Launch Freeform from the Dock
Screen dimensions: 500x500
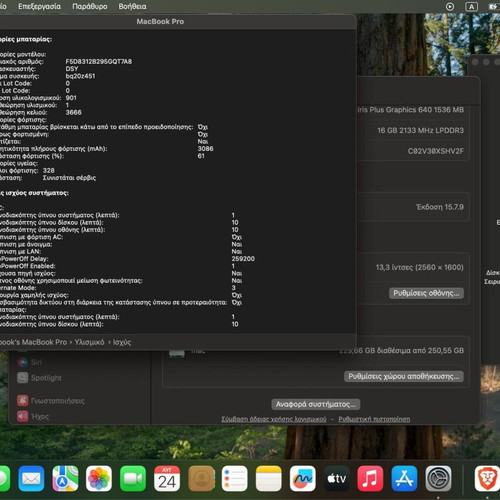point(302,479)
